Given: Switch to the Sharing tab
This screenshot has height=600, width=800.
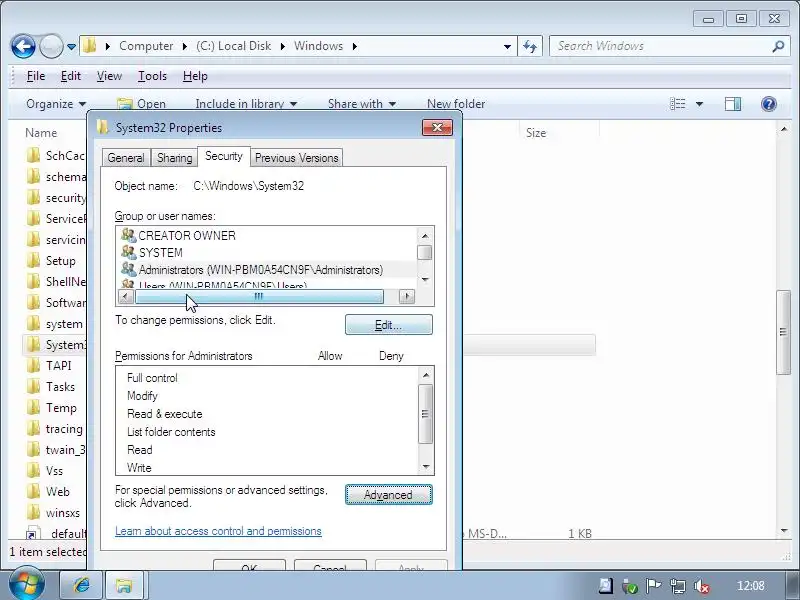Looking at the screenshot, I should [x=174, y=158].
